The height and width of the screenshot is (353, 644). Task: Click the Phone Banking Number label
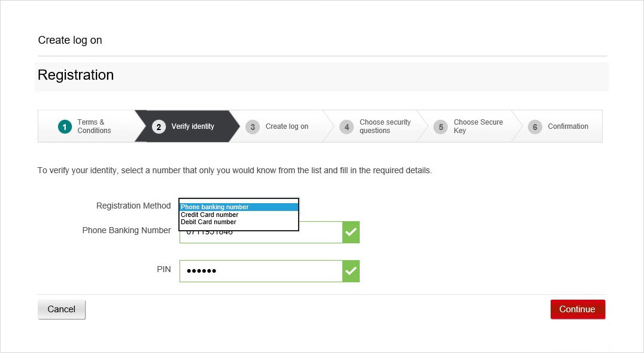(126, 230)
